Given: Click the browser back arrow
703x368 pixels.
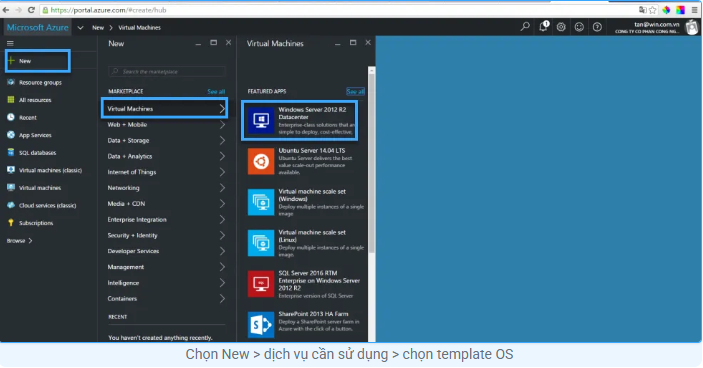Looking at the screenshot, I should pyautogui.click(x=6, y=9).
